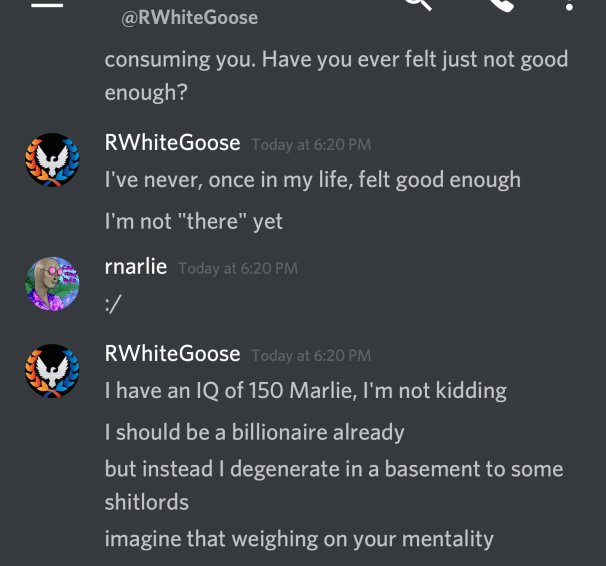Select the RWhiteGoose username above the IQ message
The height and width of the screenshot is (566, 606).
[172, 354]
